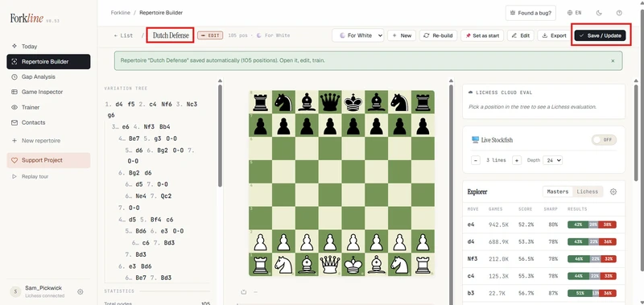The height and width of the screenshot is (305, 644).
Task: Click Set as start button
Action: [x=482, y=35]
